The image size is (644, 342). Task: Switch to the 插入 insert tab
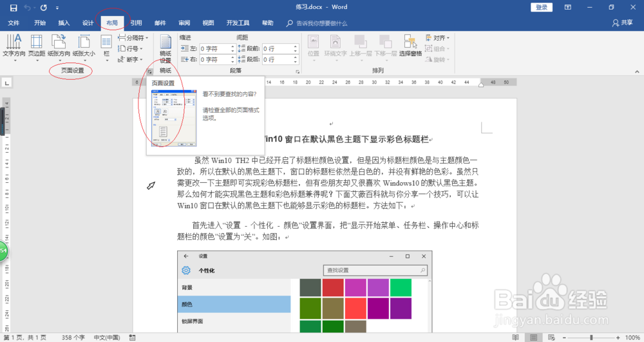click(64, 23)
